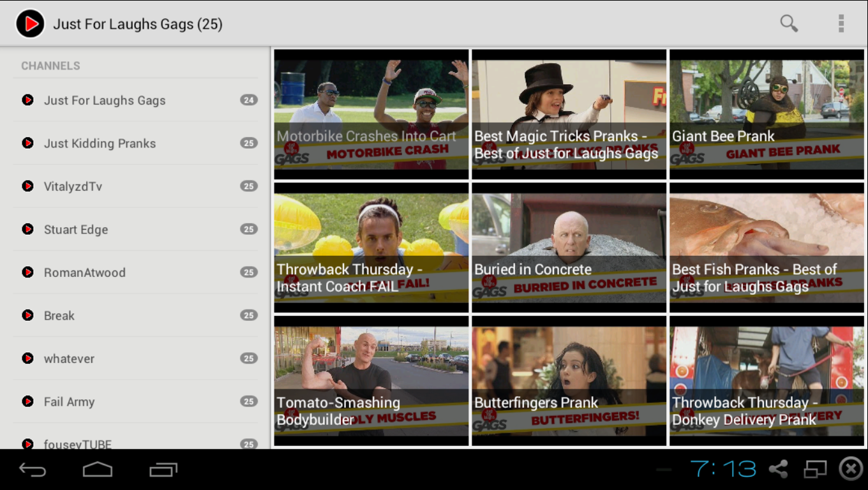Tap the screen window icon in system bar
Viewport: 868px width, 490px height.
tap(815, 469)
